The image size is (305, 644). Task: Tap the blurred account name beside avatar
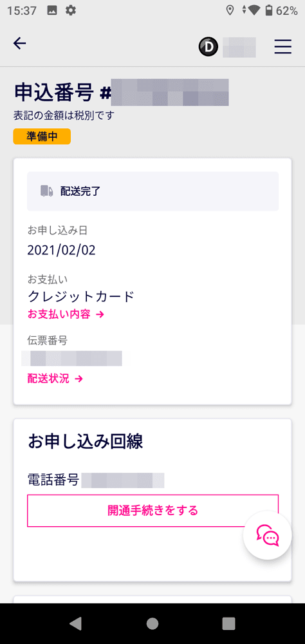click(239, 47)
